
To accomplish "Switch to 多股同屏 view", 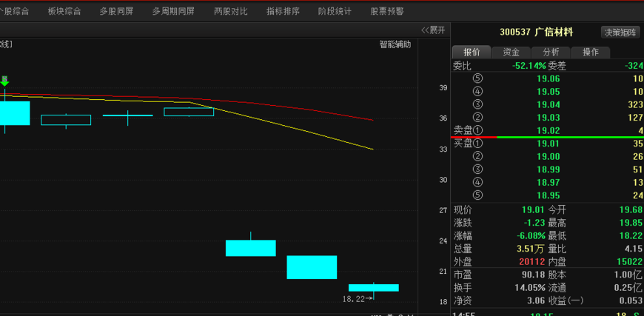I will [x=116, y=11].
